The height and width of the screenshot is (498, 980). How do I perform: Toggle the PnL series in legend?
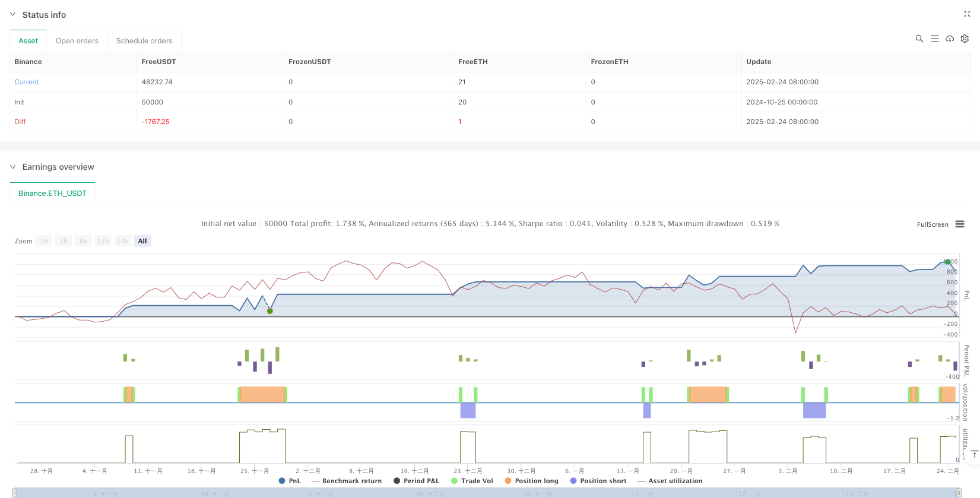point(290,481)
